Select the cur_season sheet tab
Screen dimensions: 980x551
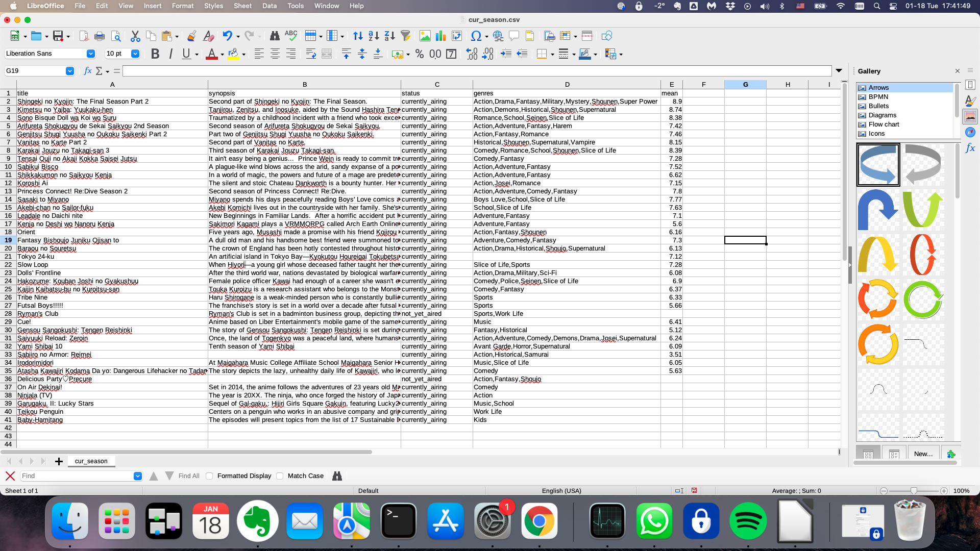pyautogui.click(x=91, y=461)
